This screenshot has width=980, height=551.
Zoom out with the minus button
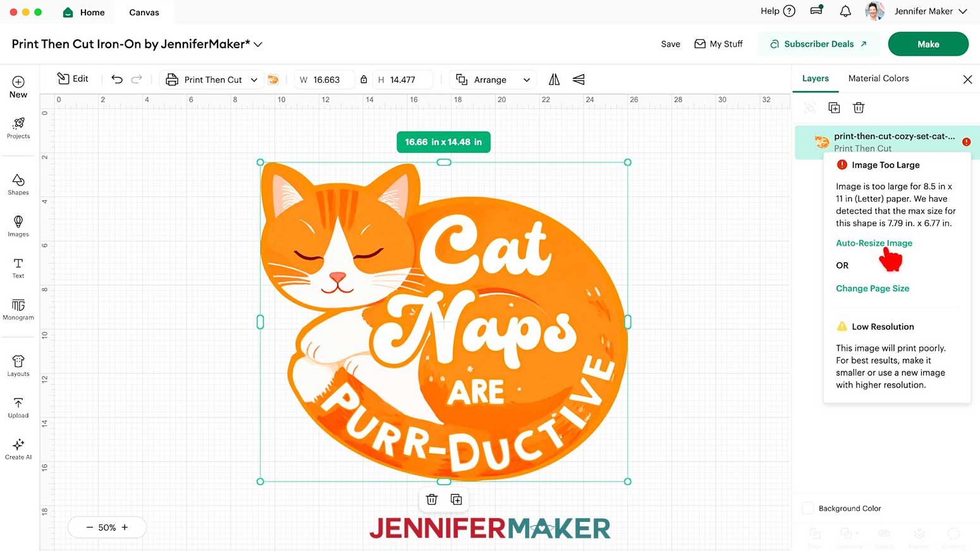pyautogui.click(x=89, y=527)
